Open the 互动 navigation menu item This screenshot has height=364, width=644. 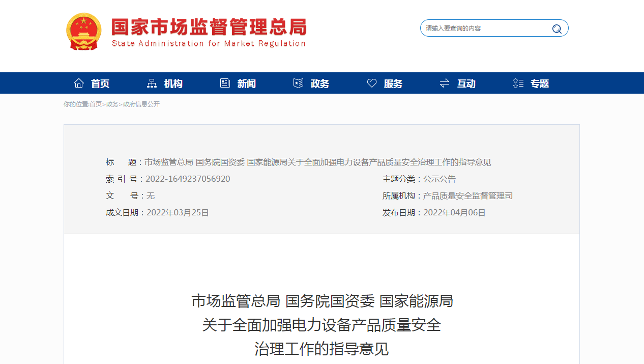(x=466, y=83)
